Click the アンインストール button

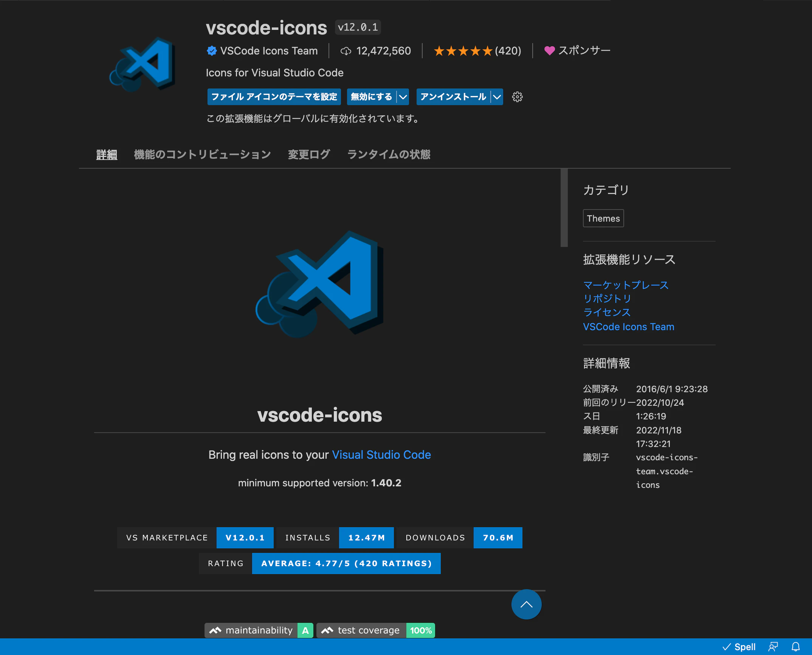(x=453, y=97)
